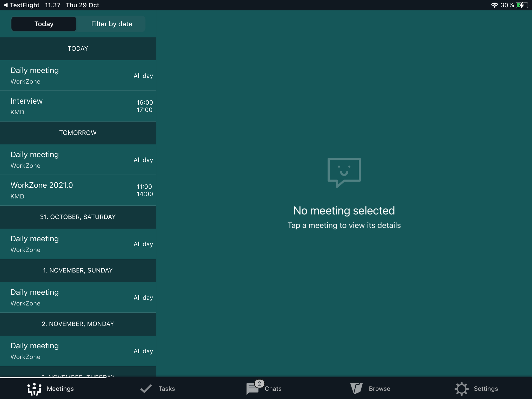532x399 pixels.
Task: Switch to Filter by date segment
Action: pos(111,24)
